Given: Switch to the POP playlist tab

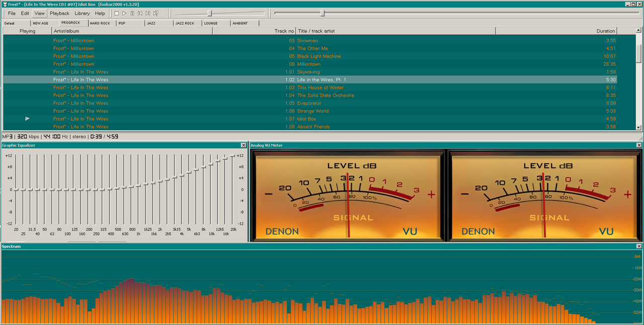Looking at the screenshot, I should click(130, 23).
